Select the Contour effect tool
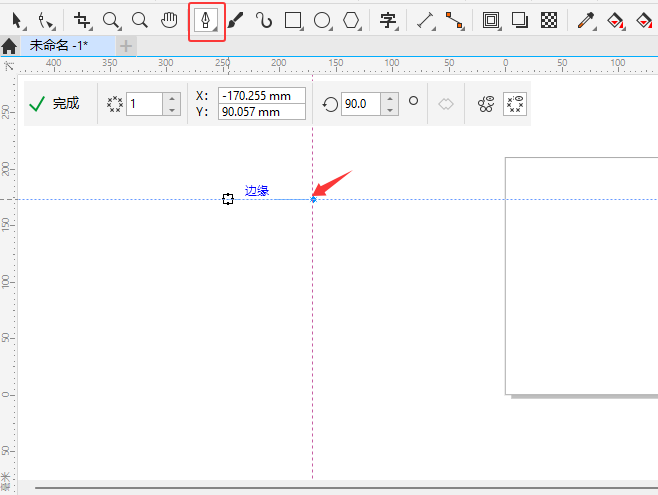 coord(491,20)
